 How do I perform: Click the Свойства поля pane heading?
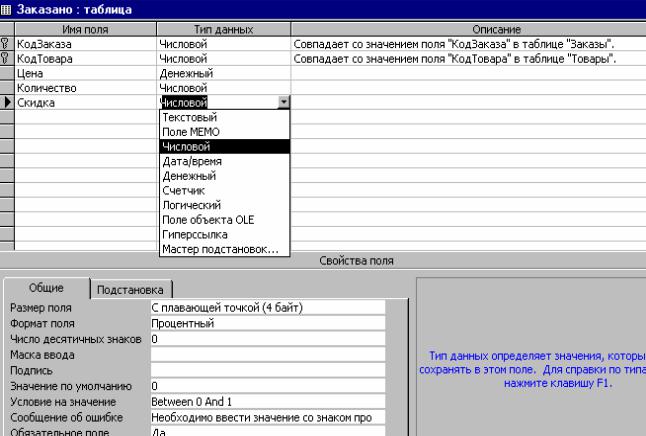(356, 260)
